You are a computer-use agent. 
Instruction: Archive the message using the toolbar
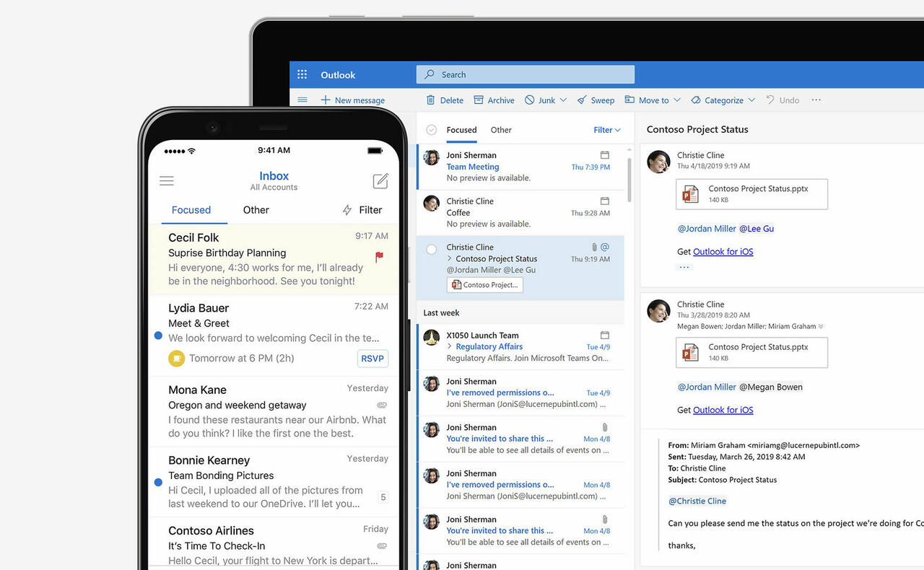tap(494, 100)
